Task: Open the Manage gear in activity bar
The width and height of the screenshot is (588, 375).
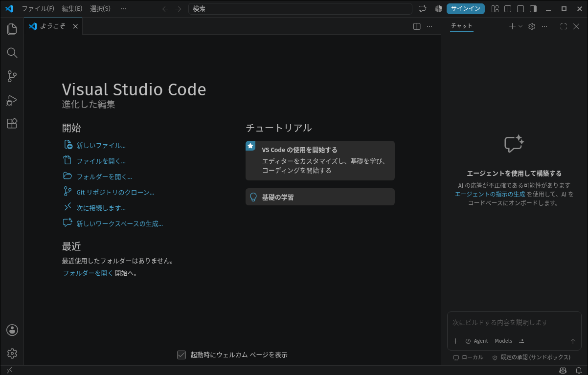Action: pyautogui.click(x=12, y=353)
